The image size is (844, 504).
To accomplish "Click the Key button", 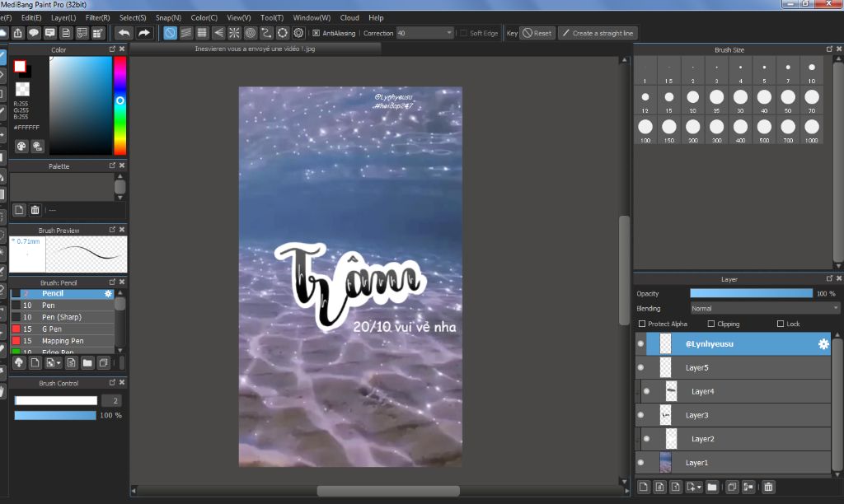I will pos(512,33).
